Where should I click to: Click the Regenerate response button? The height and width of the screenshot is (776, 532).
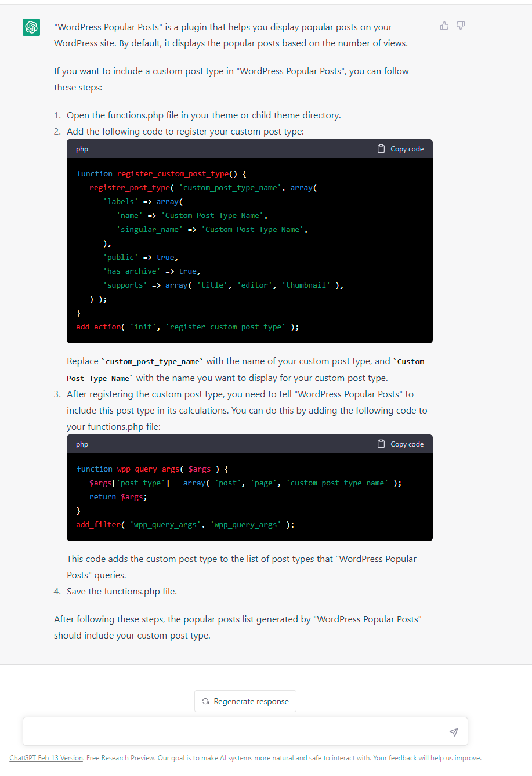click(245, 701)
